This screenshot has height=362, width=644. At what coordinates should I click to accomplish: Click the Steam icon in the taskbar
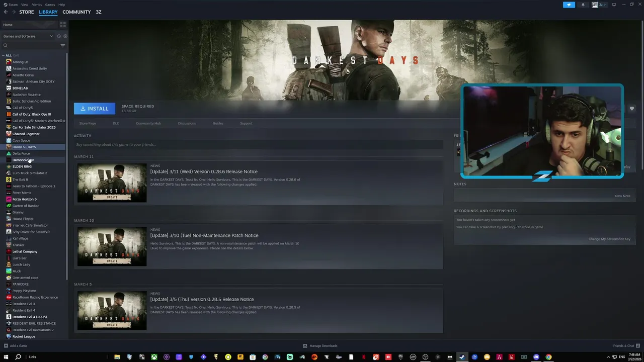[x=462, y=357]
